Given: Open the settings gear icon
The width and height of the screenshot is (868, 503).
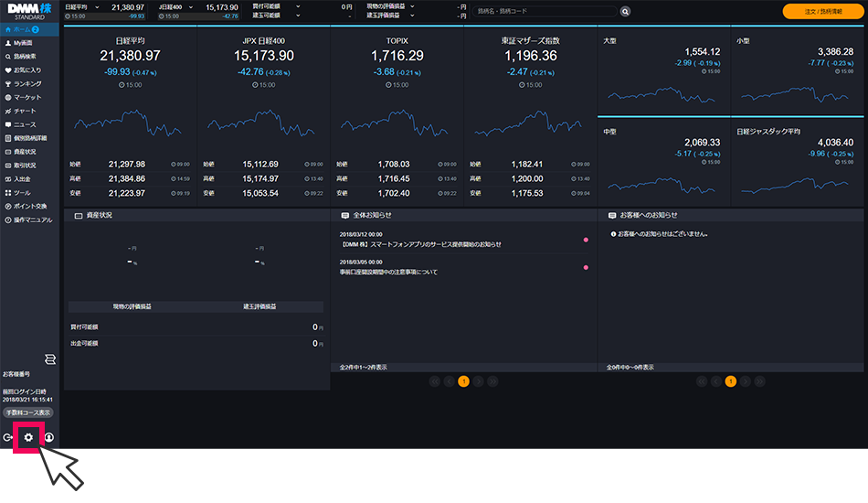Looking at the screenshot, I should 28,438.
